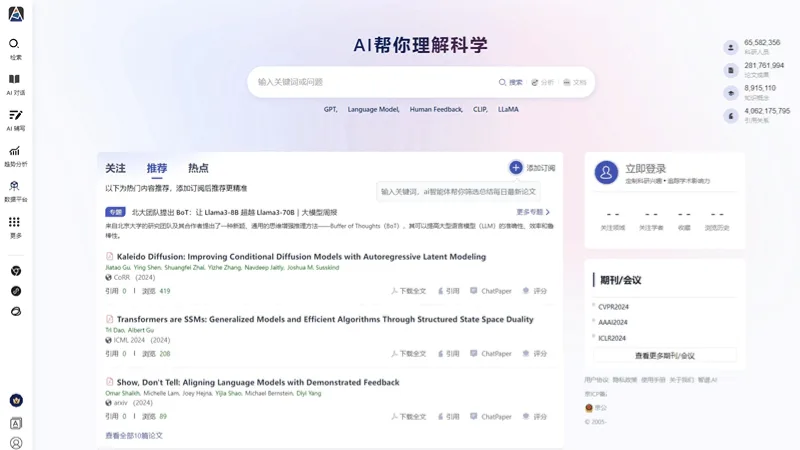Open the CVPR2024 conference link
The image size is (800, 450).
pyautogui.click(x=613, y=307)
